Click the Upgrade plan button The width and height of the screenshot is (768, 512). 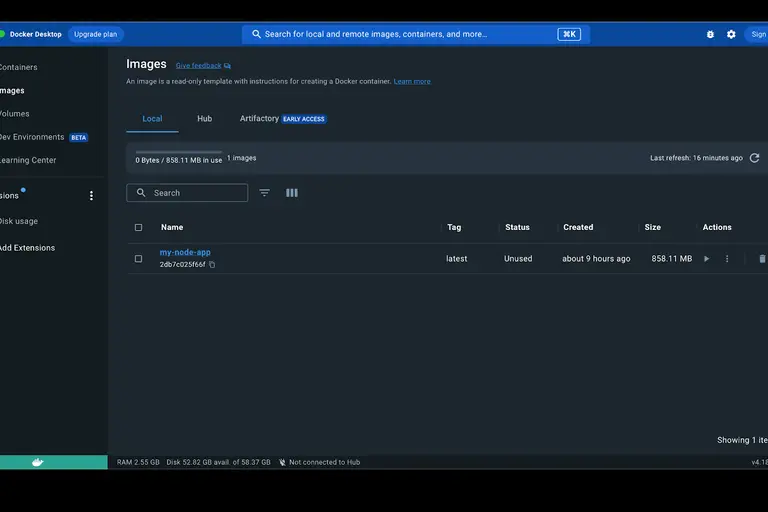pyautogui.click(x=96, y=34)
